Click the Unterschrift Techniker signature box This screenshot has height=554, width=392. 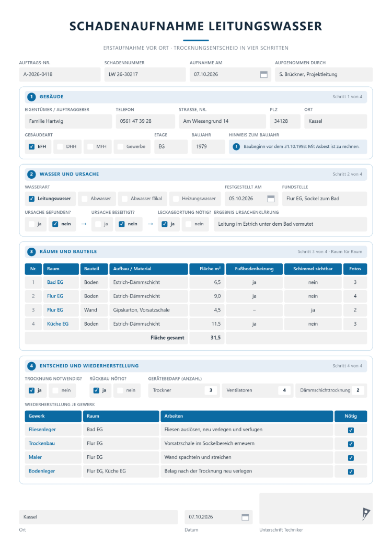coord(316,509)
